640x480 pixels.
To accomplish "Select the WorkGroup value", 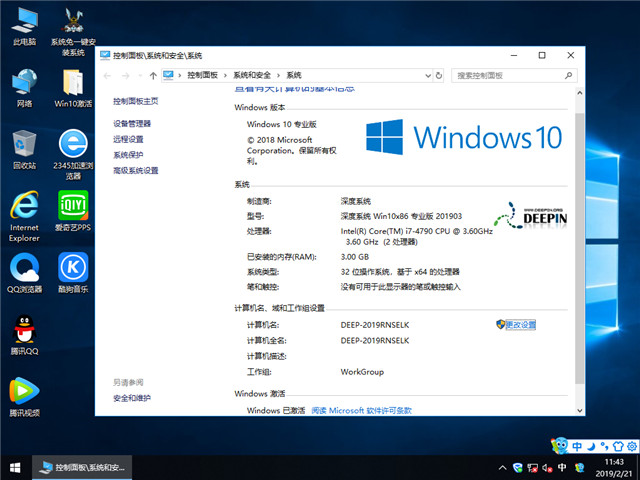I will (x=362, y=372).
